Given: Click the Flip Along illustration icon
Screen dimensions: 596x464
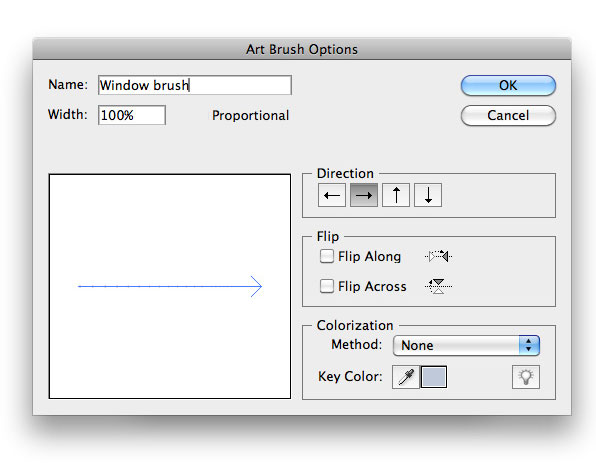Looking at the screenshot, I should [438, 257].
